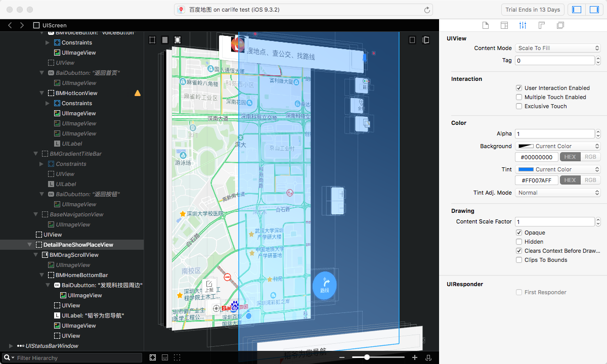Show wireframes-only display mode
The height and width of the screenshot is (364, 607).
[152, 40]
